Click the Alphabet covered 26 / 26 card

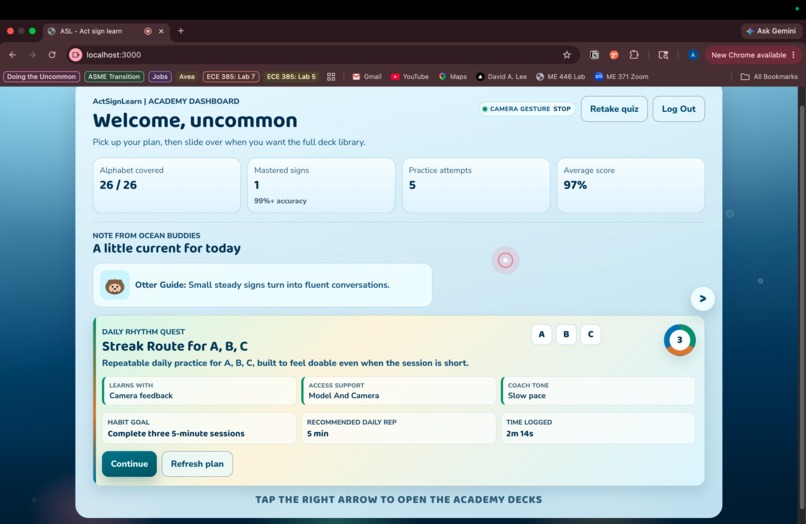[167, 185]
